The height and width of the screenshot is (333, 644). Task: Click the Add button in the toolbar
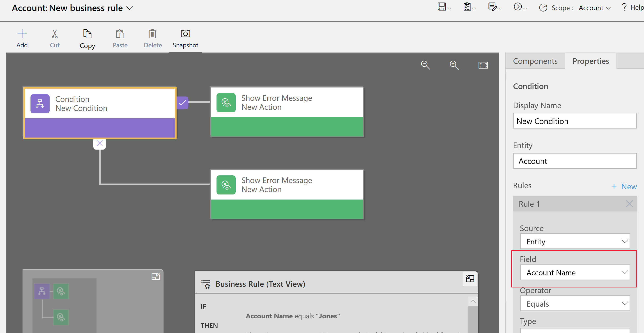22,38
